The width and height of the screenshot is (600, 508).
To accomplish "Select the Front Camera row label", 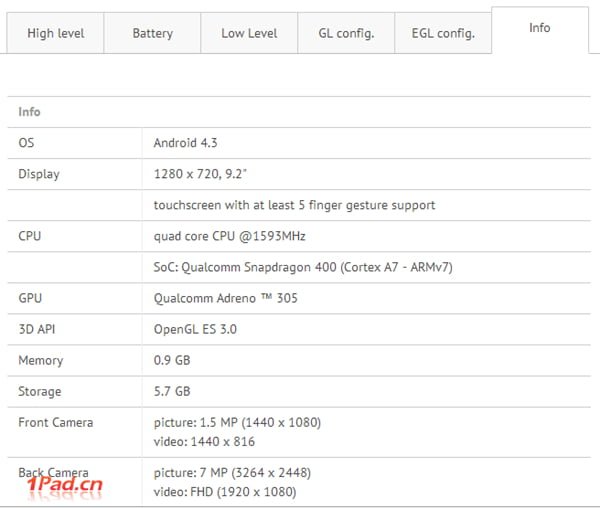I will tap(56, 422).
